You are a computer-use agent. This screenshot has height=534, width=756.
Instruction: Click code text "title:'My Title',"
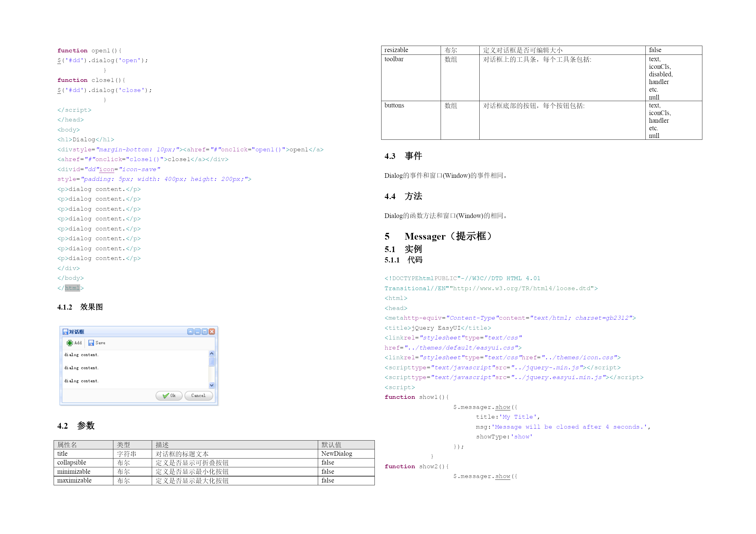[508, 417]
